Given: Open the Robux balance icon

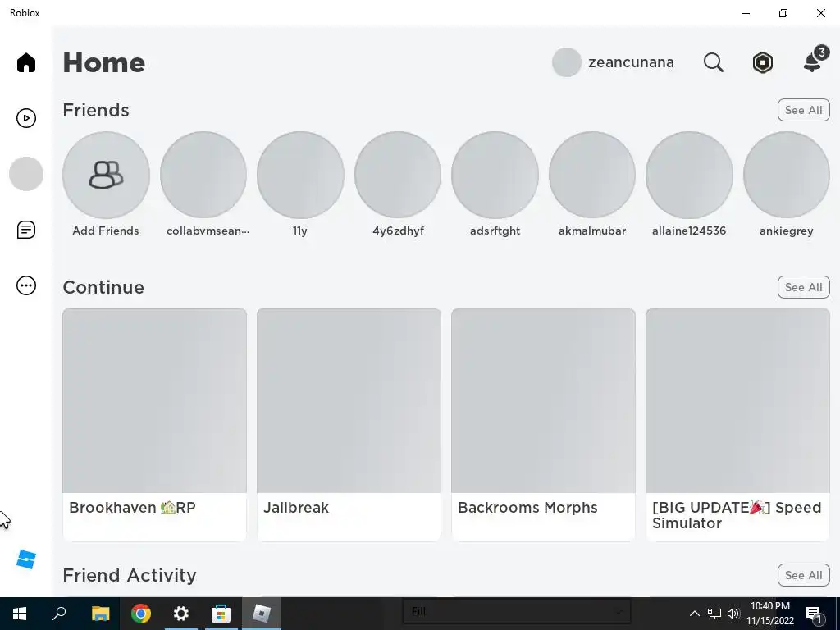Looking at the screenshot, I should point(762,62).
